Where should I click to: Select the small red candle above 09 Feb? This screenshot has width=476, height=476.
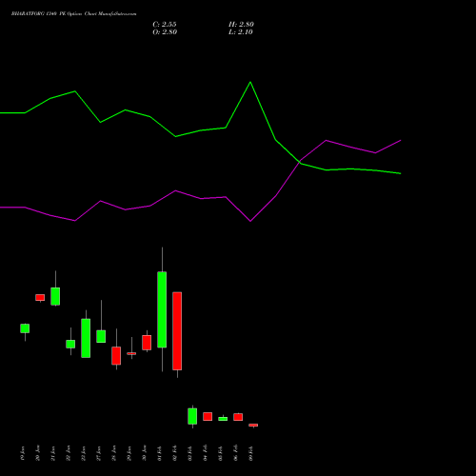[x=253, y=425]
